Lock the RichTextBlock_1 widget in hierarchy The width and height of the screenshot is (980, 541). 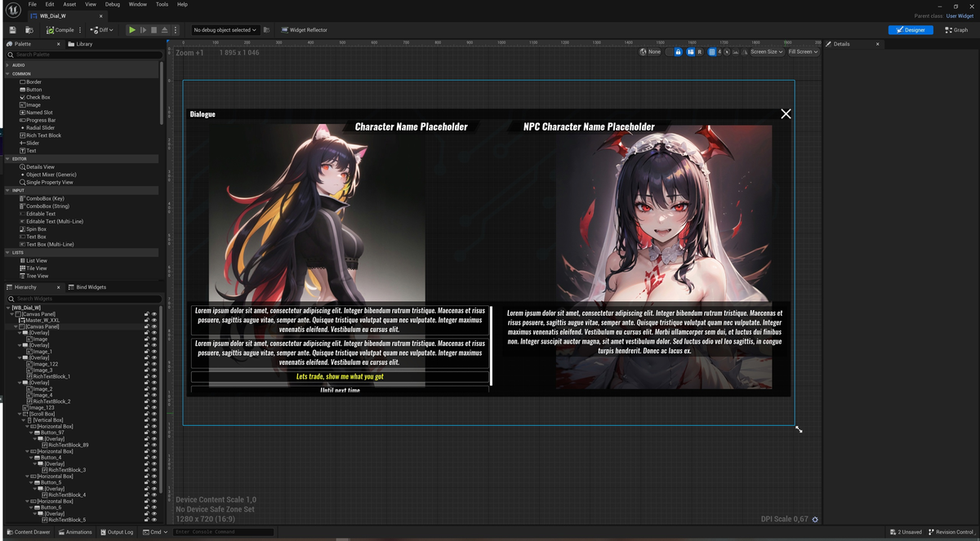click(x=147, y=377)
